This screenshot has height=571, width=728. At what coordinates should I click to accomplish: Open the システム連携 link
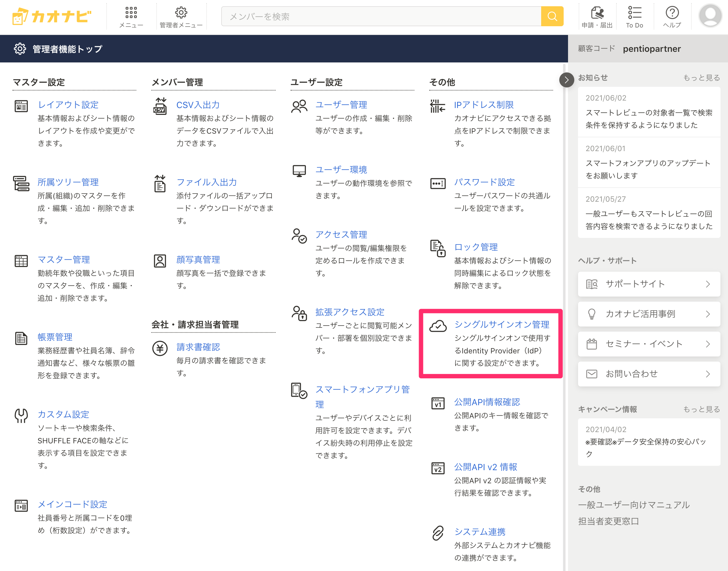click(480, 532)
